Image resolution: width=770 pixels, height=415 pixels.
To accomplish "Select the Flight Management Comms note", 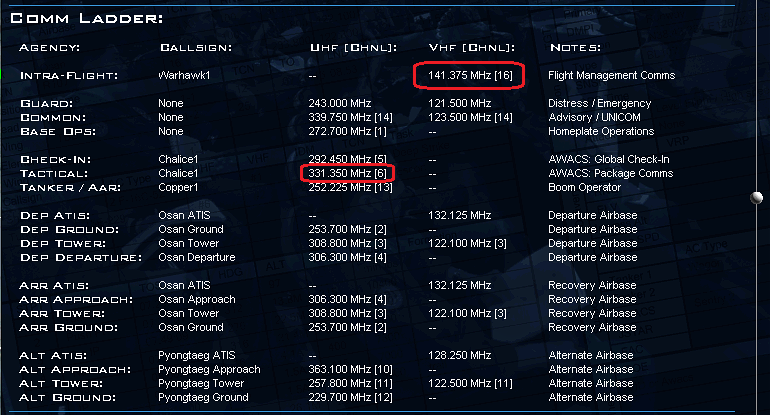I will [611, 75].
